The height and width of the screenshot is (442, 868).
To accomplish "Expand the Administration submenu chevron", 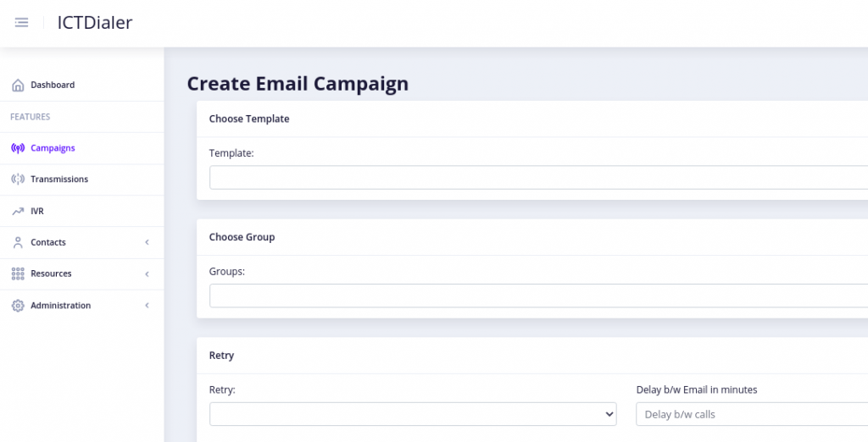I will [x=147, y=306].
